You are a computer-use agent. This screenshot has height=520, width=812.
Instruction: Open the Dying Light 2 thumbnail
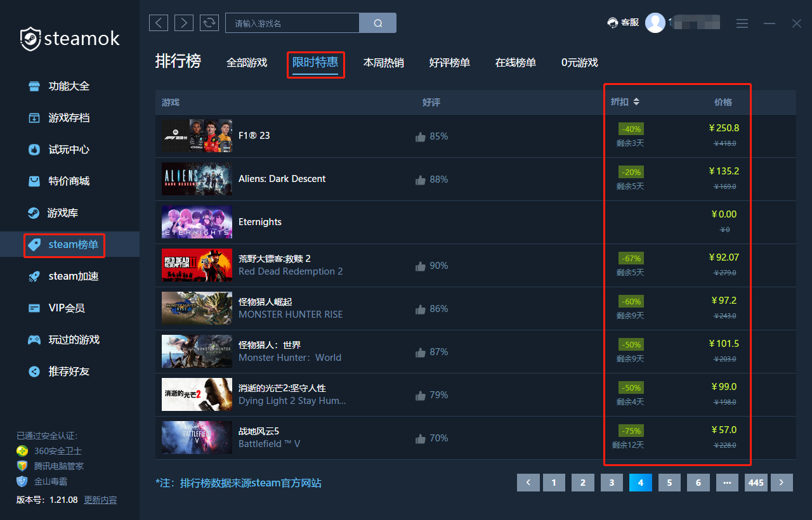coord(197,394)
